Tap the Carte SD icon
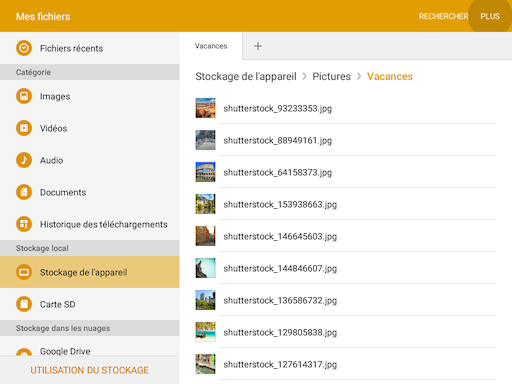 [x=24, y=304]
